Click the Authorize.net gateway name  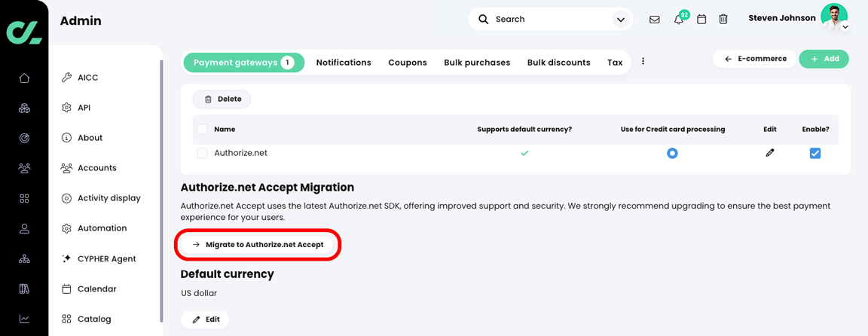coord(241,153)
